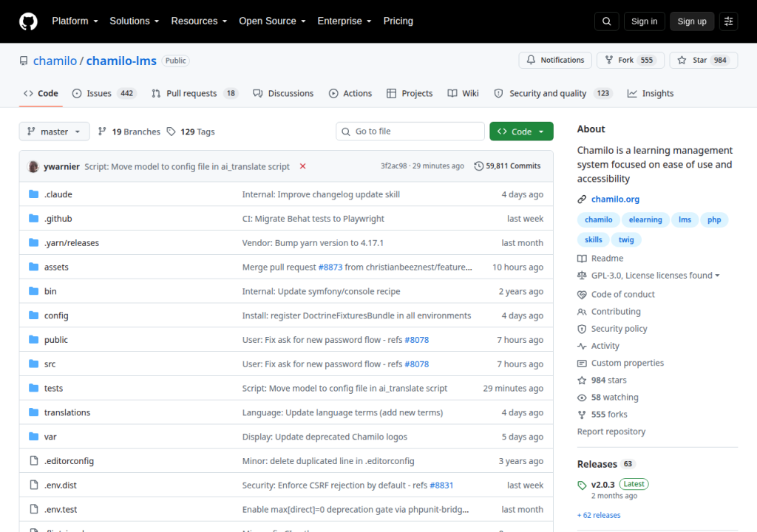Open the master branch selector
Screen dimensions: 757x532
coord(54,132)
